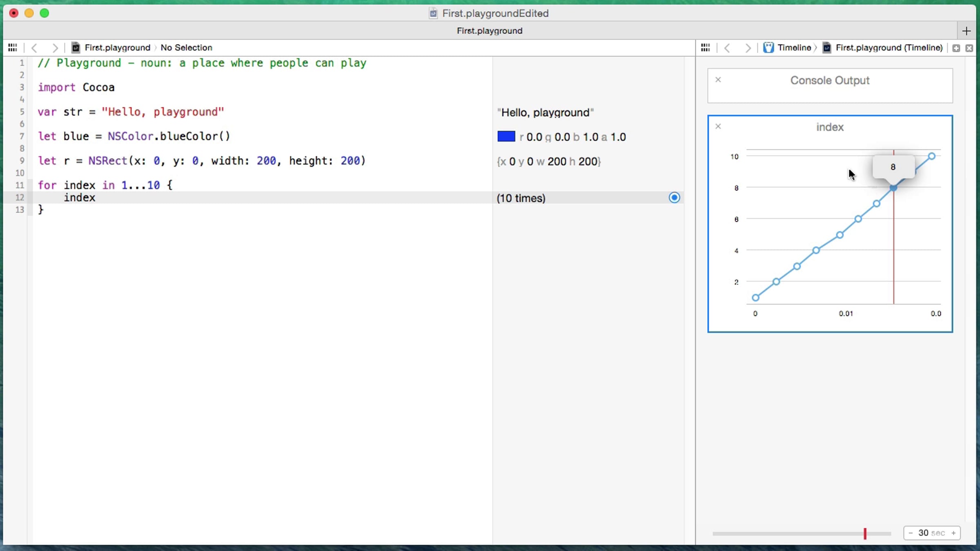Expand the No Selection jump bar item
Image resolution: width=980 pixels, height=551 pixels.
tap(186, 48)
